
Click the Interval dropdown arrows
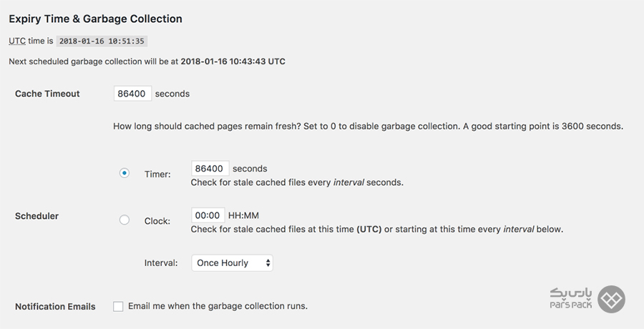[x=268, y=263]
